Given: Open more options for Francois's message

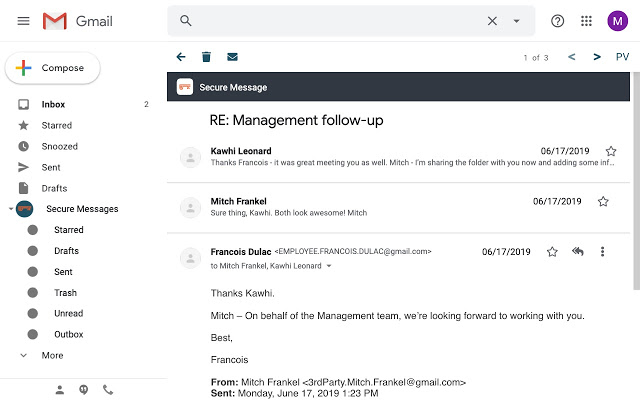Looking at the screenshot, I should coord(602,251).
